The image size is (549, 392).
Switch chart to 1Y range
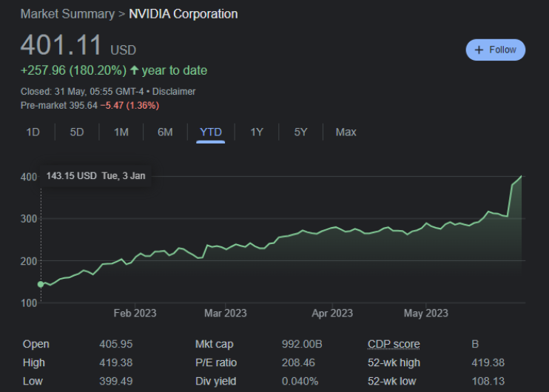[257, 132]
